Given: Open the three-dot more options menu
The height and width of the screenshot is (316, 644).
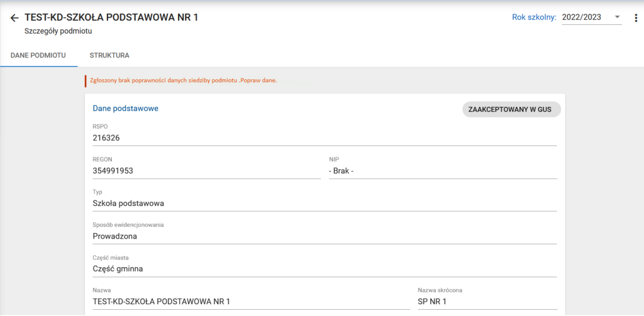Looking at the screenshot, I should (636, 17).
